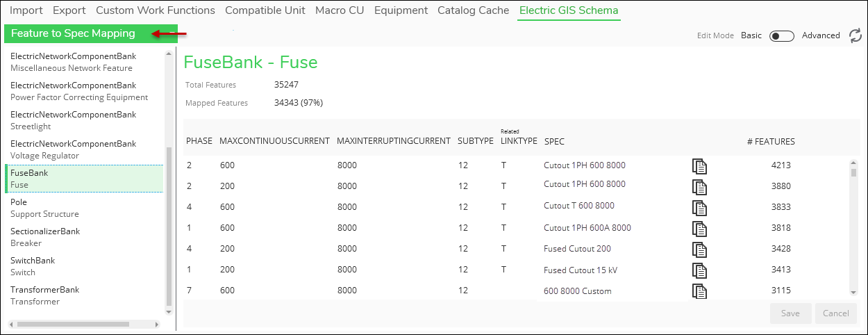
Task: Toggle Edit Mode from Basic to Advanced
Action: tap(782, 35)
